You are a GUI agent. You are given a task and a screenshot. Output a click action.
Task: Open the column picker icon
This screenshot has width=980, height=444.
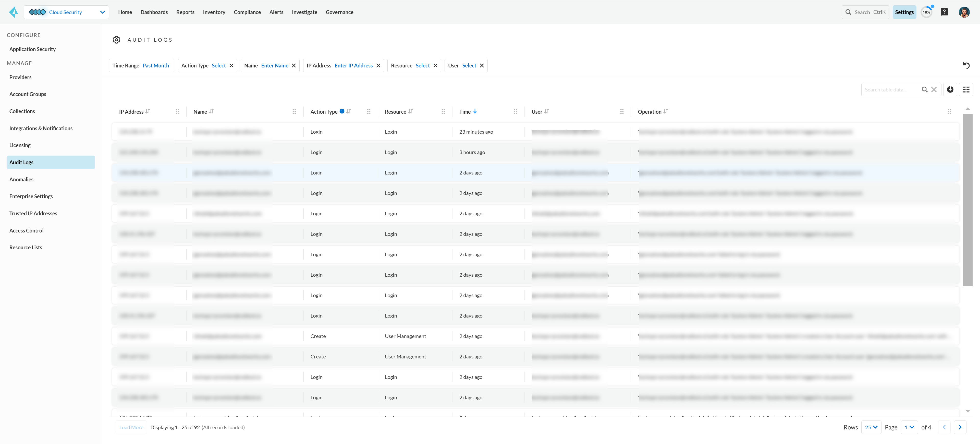click(966, 89)
